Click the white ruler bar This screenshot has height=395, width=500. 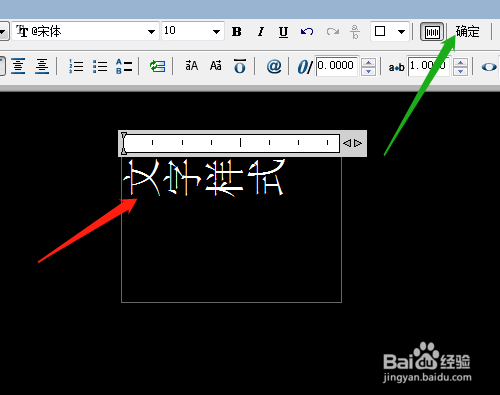pyautogui.click(x=231, y=143)
